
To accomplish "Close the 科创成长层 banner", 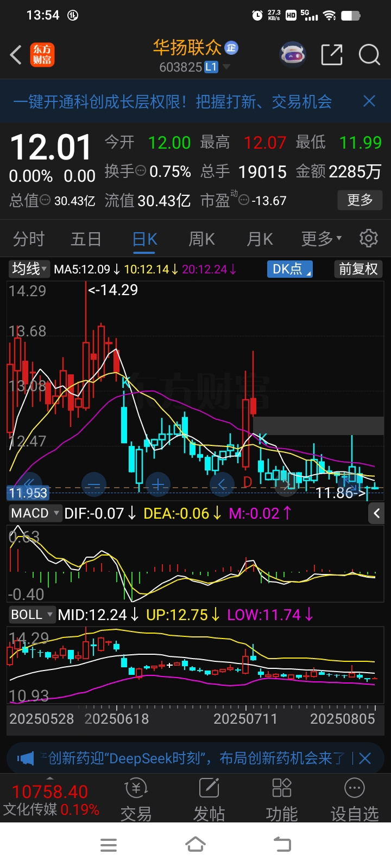I will [369, 101].
